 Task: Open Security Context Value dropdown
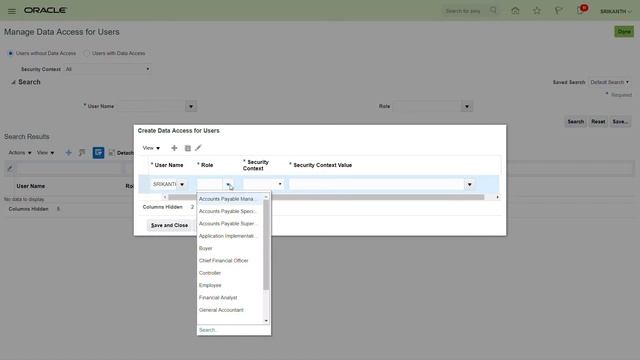tap(469, 184)
